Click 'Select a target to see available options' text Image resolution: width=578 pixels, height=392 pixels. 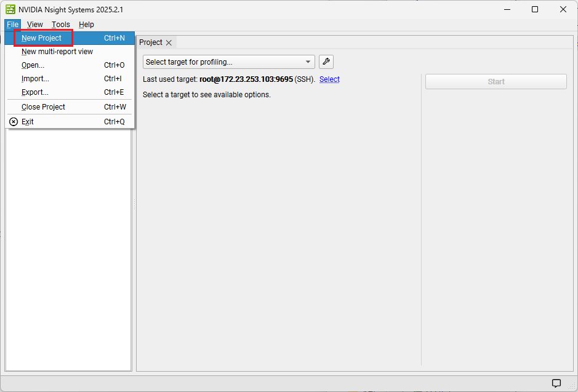point(207,95)
